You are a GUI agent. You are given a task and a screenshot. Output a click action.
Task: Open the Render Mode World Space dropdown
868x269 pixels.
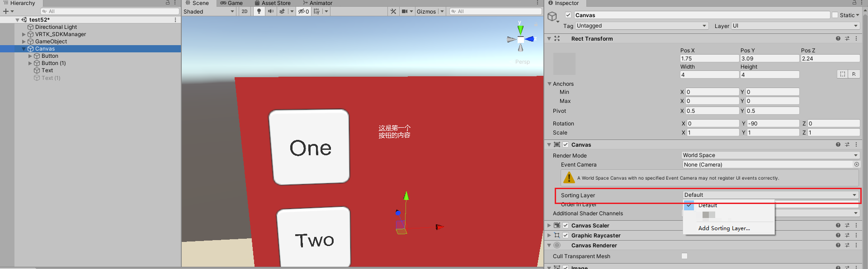770,155
